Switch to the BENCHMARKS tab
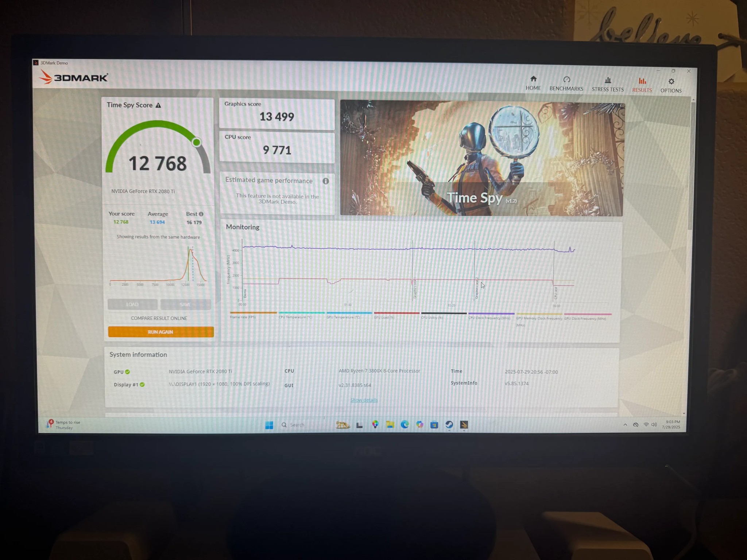Image resolution: width=747 pixels, height=560 pixels. 566,84
